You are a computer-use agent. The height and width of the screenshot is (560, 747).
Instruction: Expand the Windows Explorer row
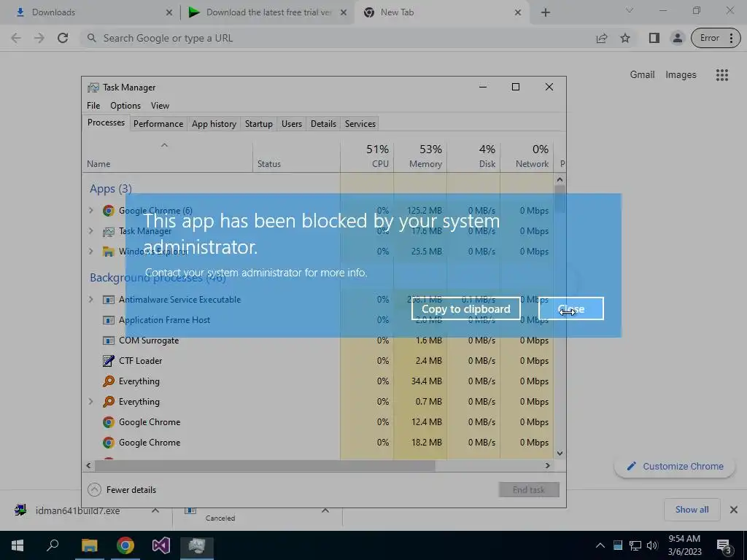[x=91, y=251]
